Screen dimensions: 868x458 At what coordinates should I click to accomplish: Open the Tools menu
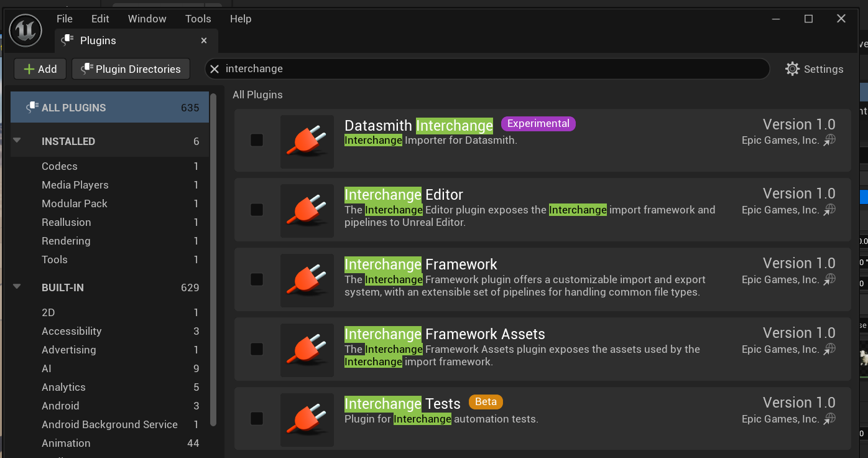(198, 19)
